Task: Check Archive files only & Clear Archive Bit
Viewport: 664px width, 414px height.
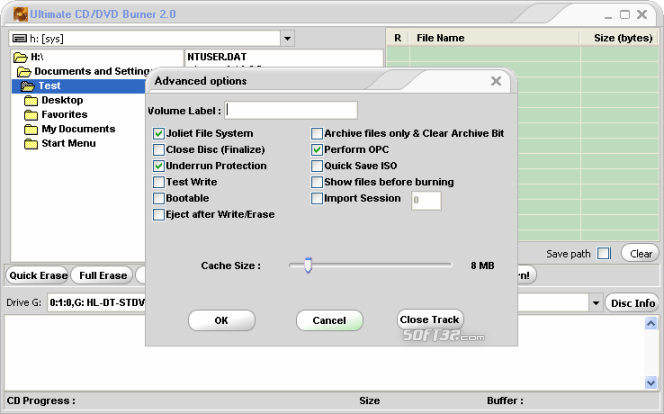Action: (317, 134)
